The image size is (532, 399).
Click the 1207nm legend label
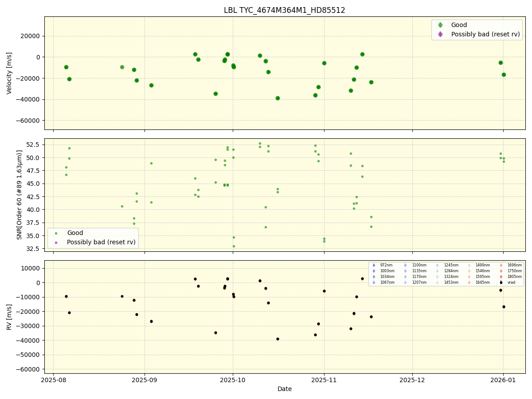tap(419, 282)
